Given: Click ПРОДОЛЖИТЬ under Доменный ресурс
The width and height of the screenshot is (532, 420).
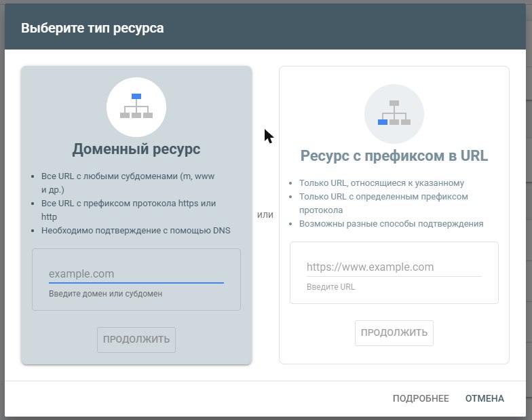Looking at the screenshot, I should [136, 339].
